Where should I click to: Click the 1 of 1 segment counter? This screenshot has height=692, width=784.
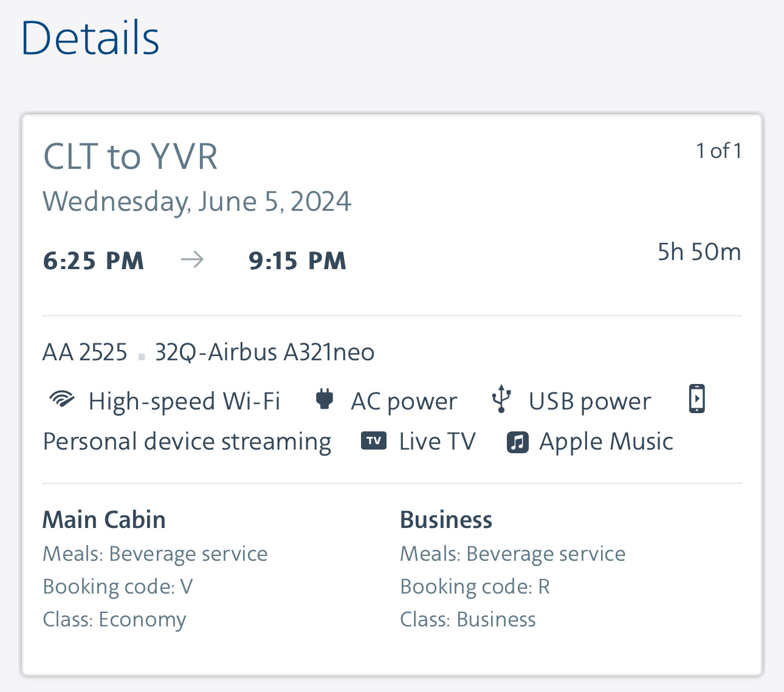[718, 151]
